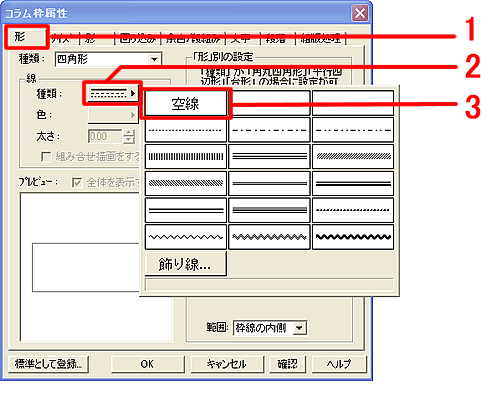Switch to the 余白/段組み tab
500x409 pixels.
coord(193,39)
